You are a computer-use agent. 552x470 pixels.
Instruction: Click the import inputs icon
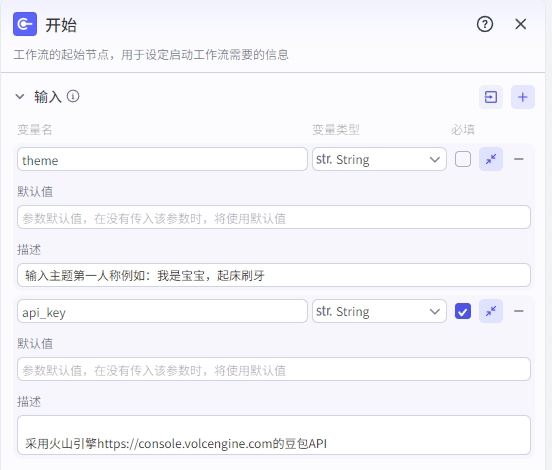(x=491, y=97)
